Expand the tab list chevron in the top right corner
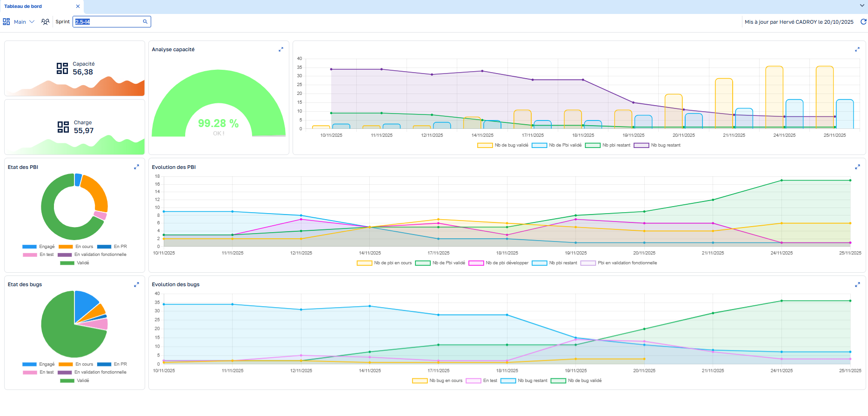868x416 pixels. pos(862,6)
